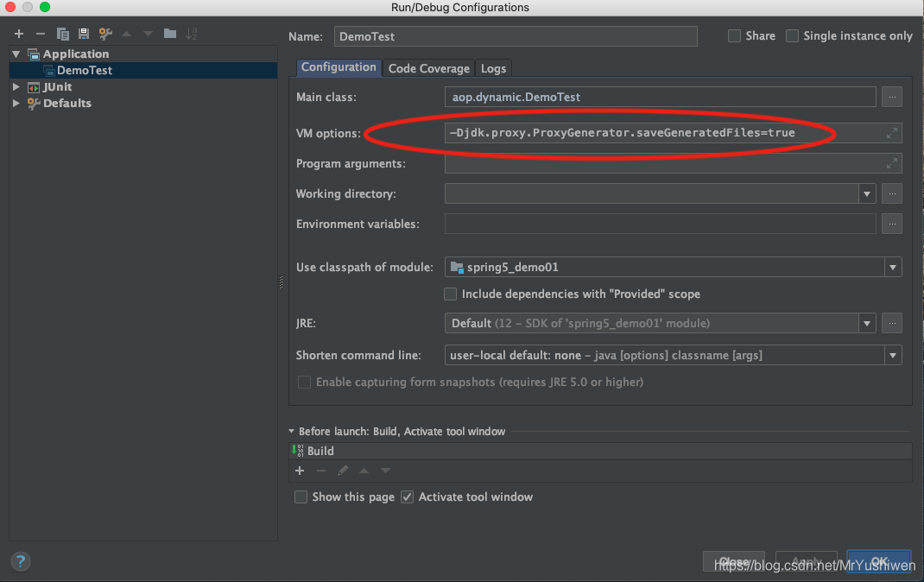Switch to the Code Coverage tab
This screenshot has height=582, width=924.
429,68
